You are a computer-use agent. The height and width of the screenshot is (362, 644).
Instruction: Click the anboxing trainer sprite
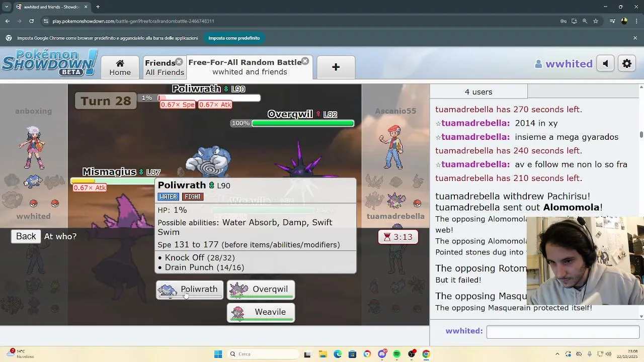(33, 148)
